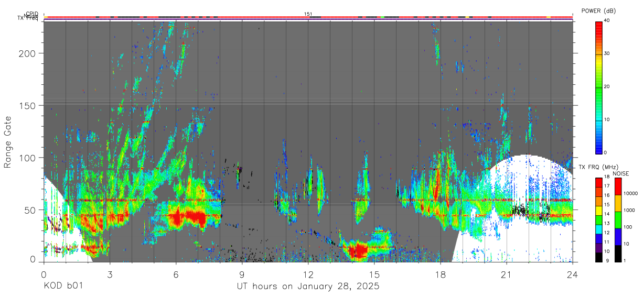644x297 pixels.
Task: Click the UT hours on January 28, 2025 caption
Action: [x=307, y=287]
